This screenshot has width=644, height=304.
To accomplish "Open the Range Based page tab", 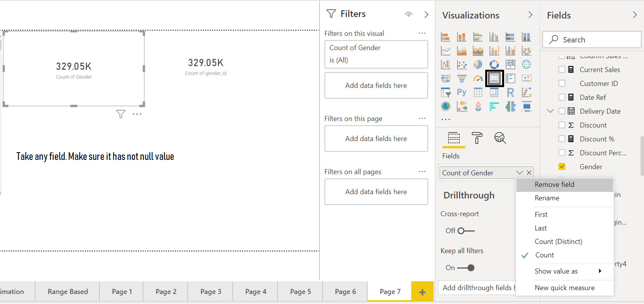I will coord(68,292).
